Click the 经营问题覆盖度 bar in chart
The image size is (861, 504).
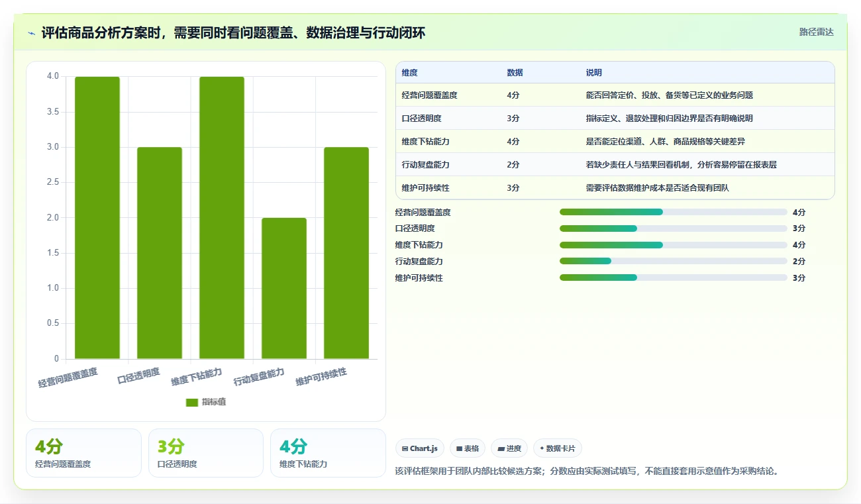[x=97, y=218]
